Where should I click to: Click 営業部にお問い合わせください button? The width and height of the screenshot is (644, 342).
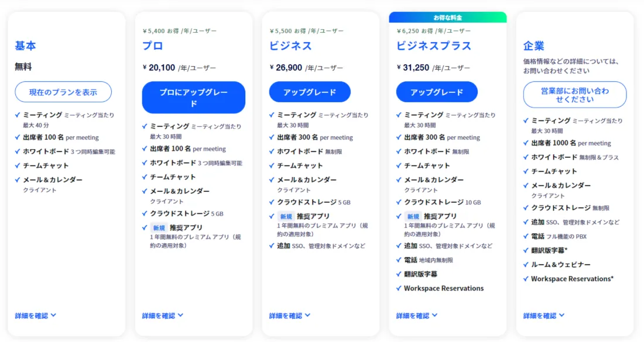[574, 95]
